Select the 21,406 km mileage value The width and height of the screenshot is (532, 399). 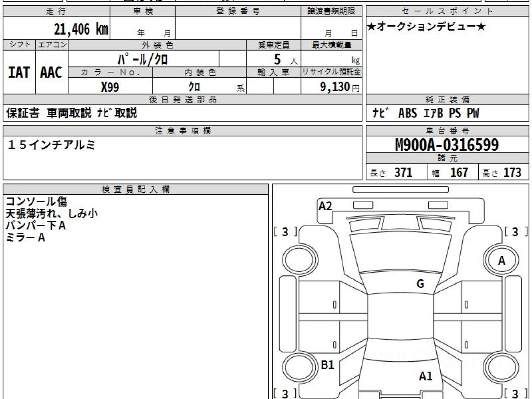click(81, 30)
